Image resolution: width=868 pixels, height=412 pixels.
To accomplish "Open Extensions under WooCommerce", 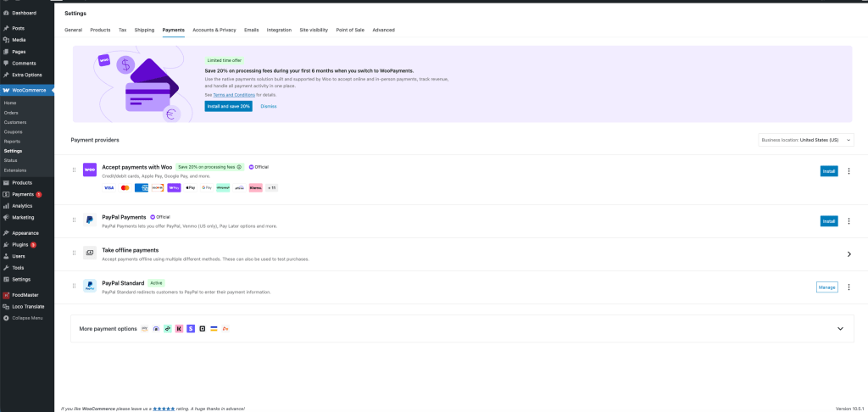I will click(15, 170).
